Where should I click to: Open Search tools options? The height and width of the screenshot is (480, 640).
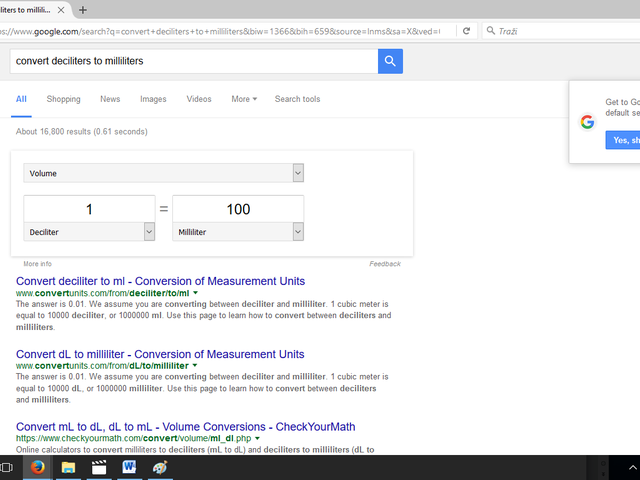point(297,99)
